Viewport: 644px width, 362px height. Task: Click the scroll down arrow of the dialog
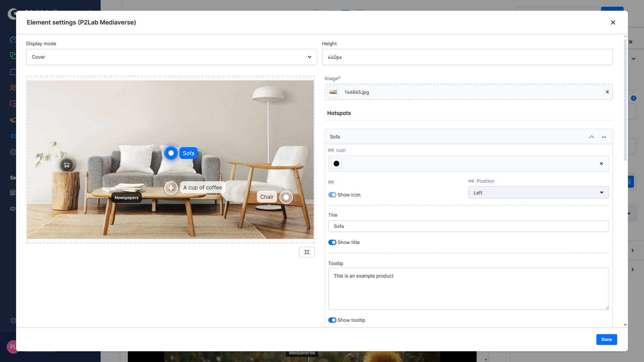pyautogui.click(x=625, y=324)
